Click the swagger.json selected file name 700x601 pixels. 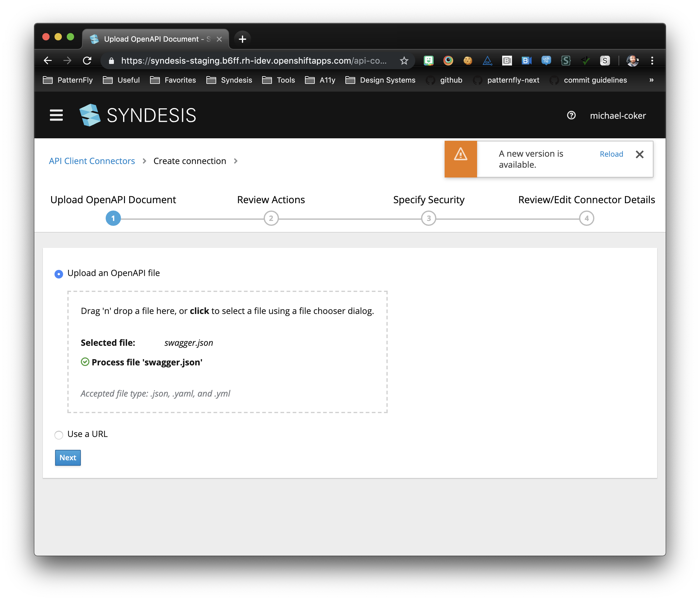(189, 343)
